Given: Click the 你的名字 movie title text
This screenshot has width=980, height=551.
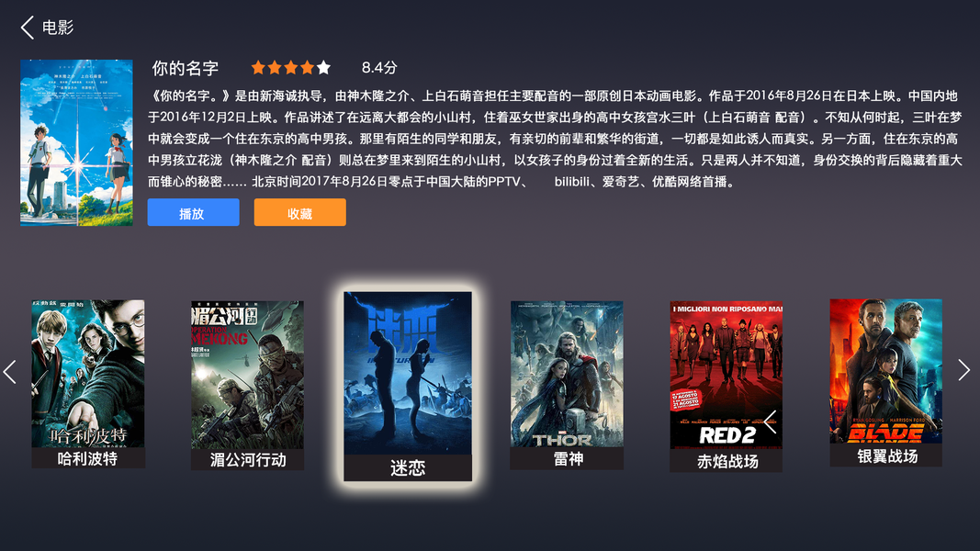Looking at the screenshot, I should tap(185, 67).
